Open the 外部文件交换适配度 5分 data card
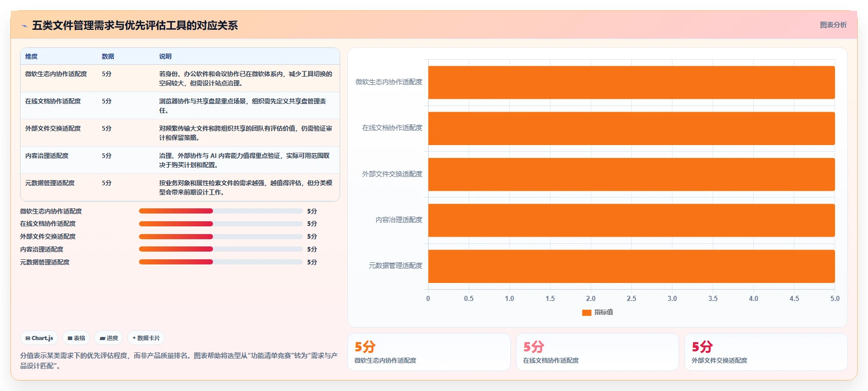 pyautogui.click(x=766, y=352)
